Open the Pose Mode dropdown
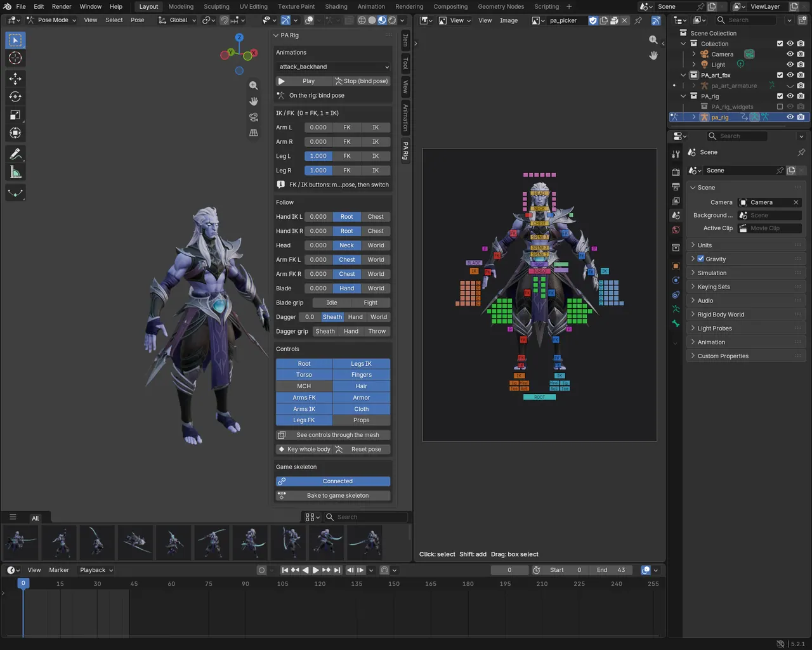 [51, 20]
